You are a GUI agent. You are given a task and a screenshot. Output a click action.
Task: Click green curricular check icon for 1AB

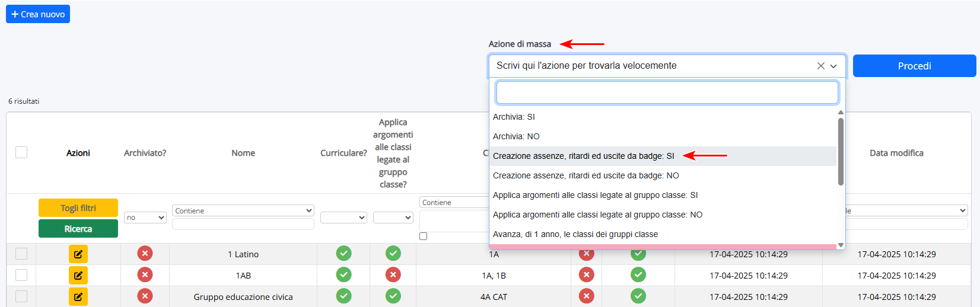pos(343,275)
